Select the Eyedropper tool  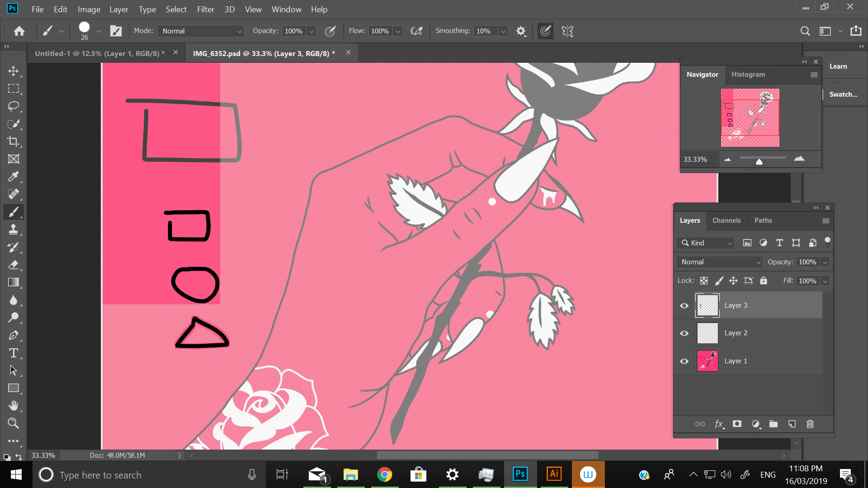point(14,177)
